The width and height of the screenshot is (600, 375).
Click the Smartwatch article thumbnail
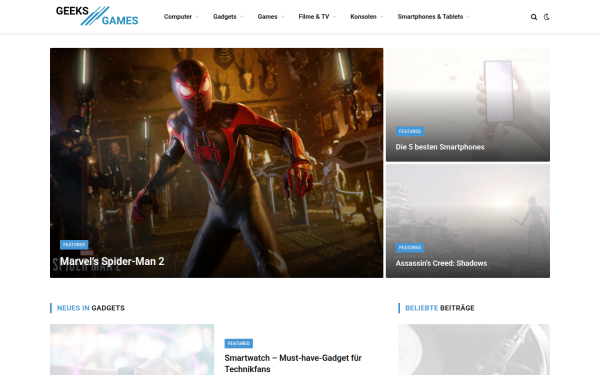click(x=132, y=350)
